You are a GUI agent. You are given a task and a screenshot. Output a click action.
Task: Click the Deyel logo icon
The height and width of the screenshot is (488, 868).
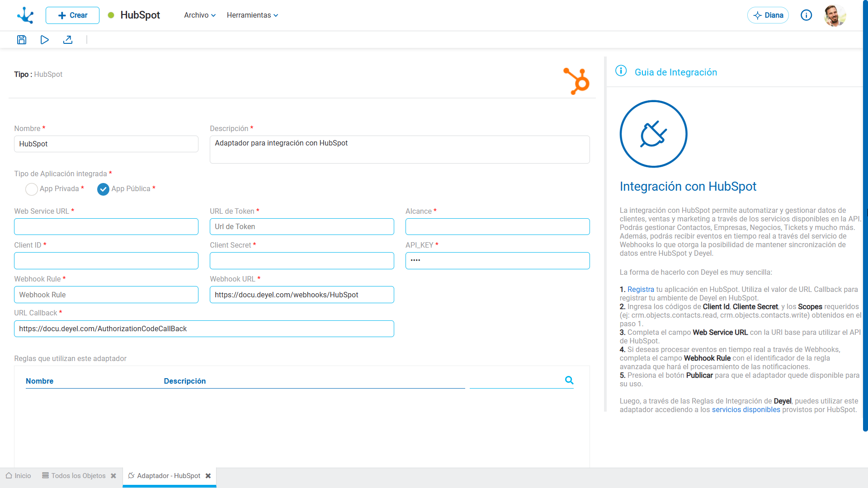point(25,15)
